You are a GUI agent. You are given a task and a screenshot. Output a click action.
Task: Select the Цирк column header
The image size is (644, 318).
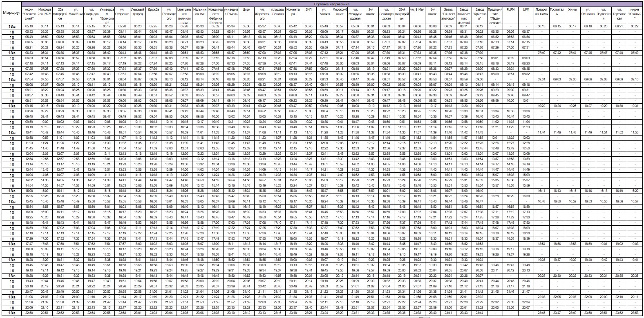coord(246,15)
